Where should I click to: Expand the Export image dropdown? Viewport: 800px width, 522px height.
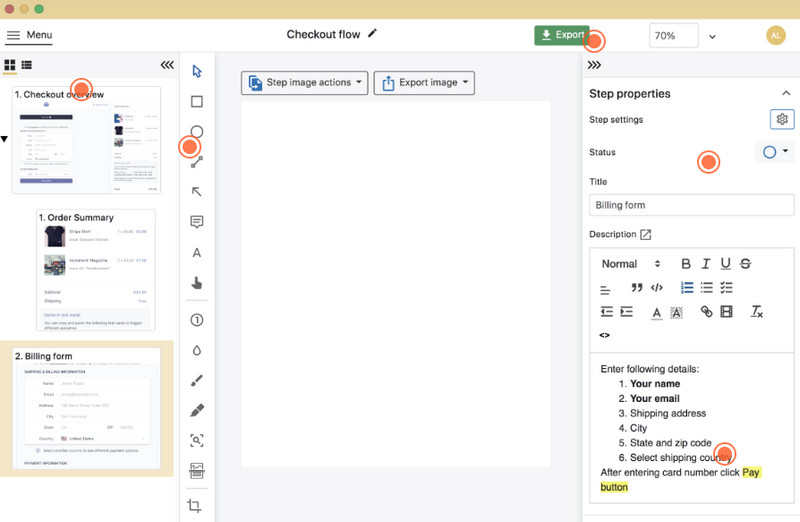(x=424, y=83)
